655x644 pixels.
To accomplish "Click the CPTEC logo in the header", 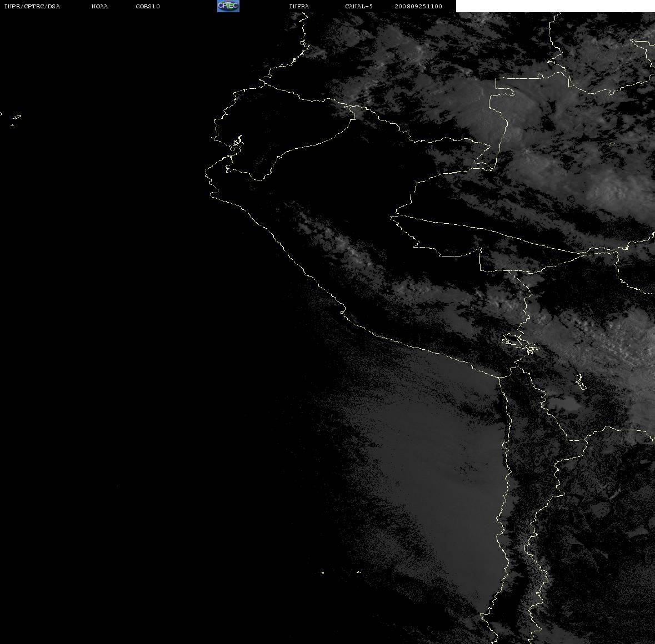I will tap(228, 6).
